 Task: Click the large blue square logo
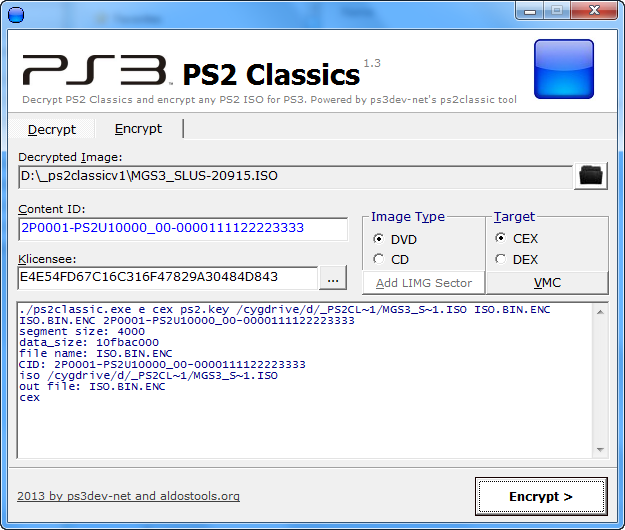564,69
